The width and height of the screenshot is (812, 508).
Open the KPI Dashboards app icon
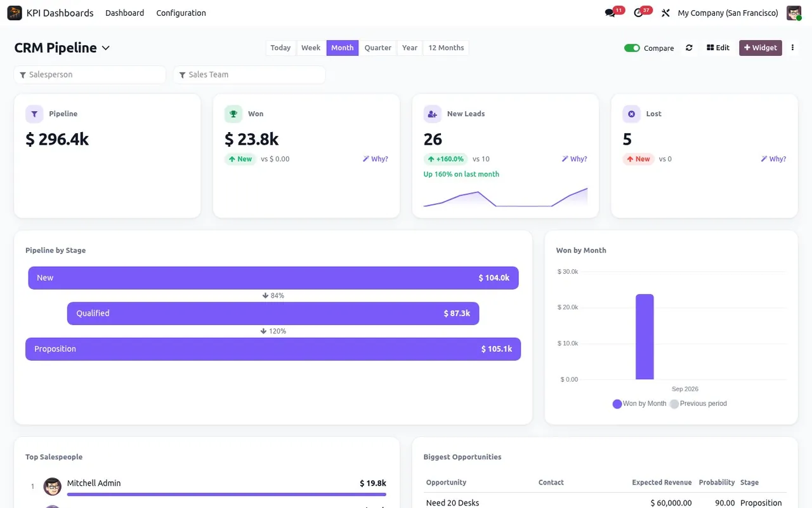[15, 13]
